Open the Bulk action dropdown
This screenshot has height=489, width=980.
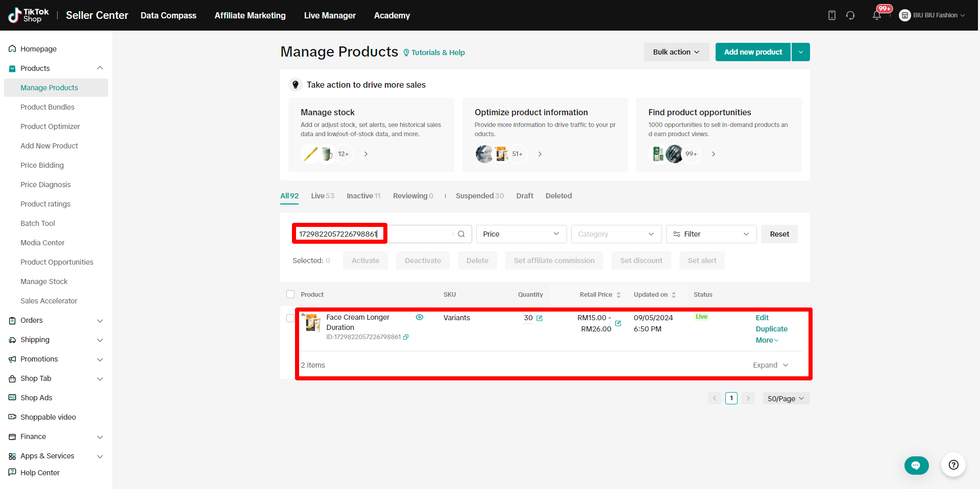(x=676, y=52)
